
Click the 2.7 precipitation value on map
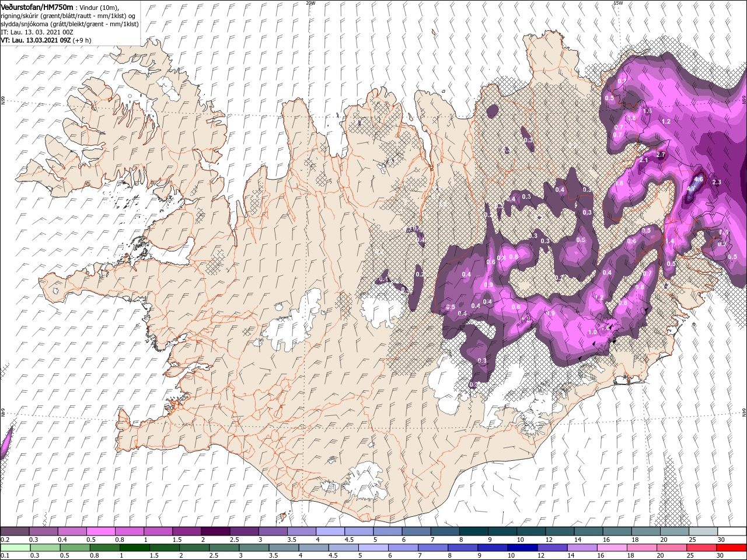(x=661, y=155)
